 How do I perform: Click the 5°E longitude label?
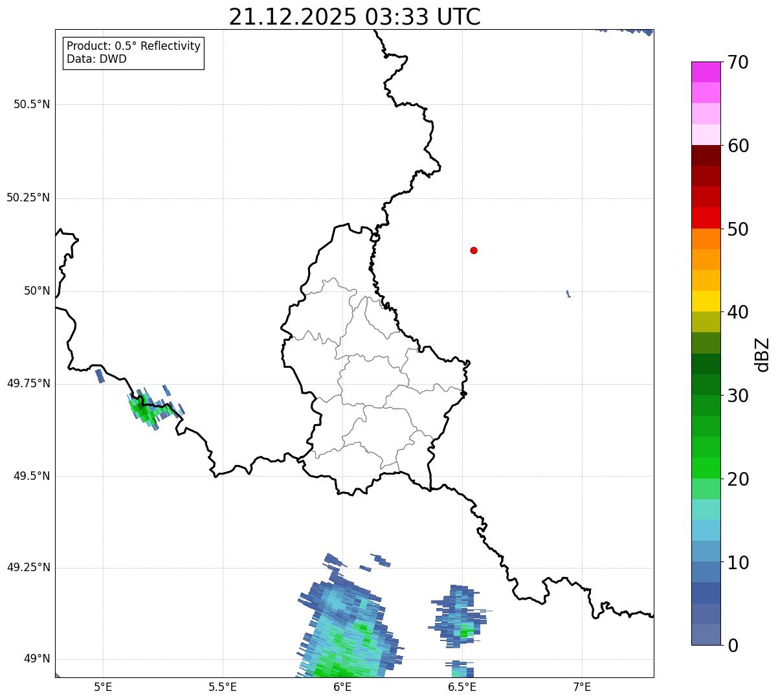pos(103,686)
